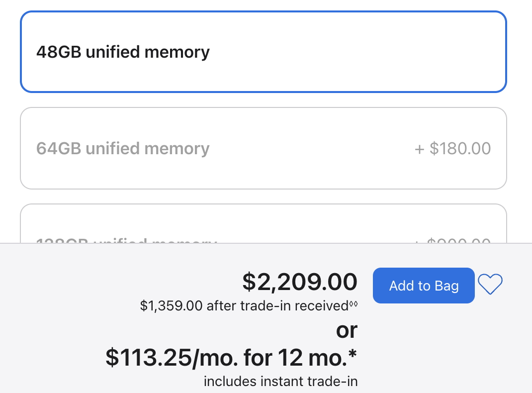This screenshot has height=393, width=532.
Task: Click the cut-off price on the 128GB option
Action: coord(452,241)
